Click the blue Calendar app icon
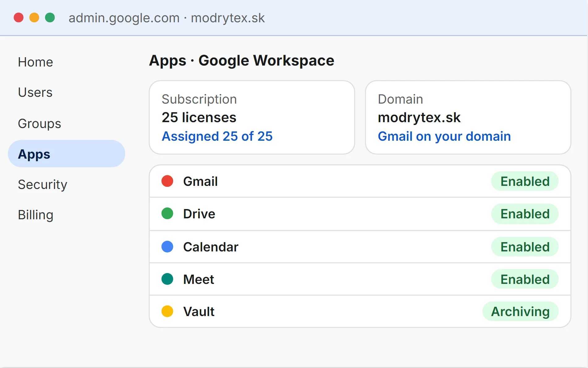588x368 pixels. pyautogui.click(x=167, y=247)
